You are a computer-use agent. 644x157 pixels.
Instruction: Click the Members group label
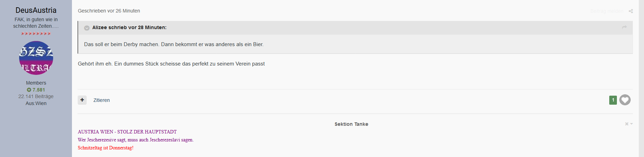(x=36, y=83)
